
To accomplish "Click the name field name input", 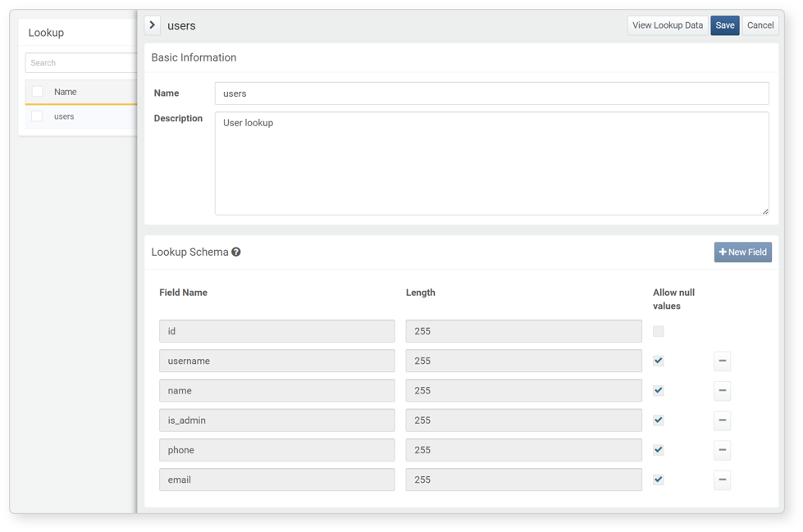I will pyautogui.click(x=277, y=391).
